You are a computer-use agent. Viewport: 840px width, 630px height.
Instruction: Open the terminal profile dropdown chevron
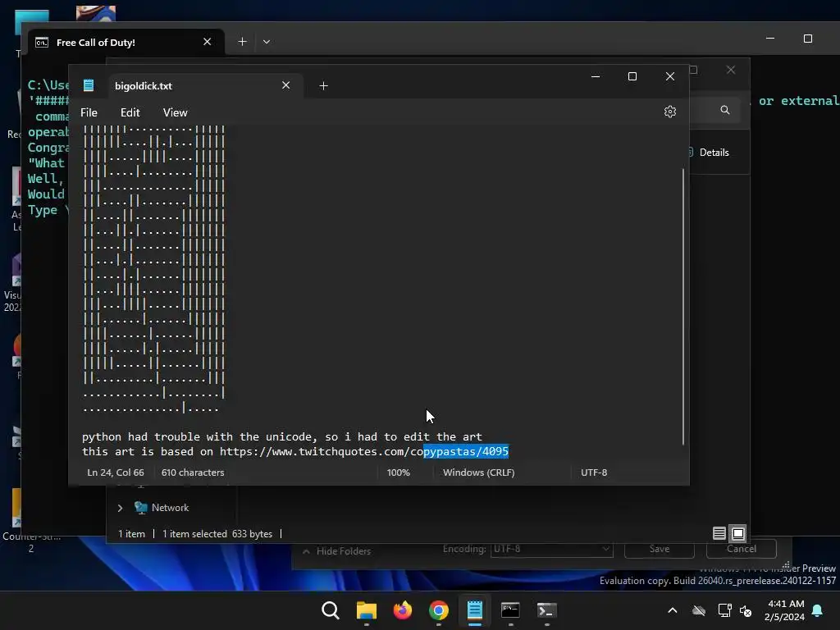tap(267, 42)
